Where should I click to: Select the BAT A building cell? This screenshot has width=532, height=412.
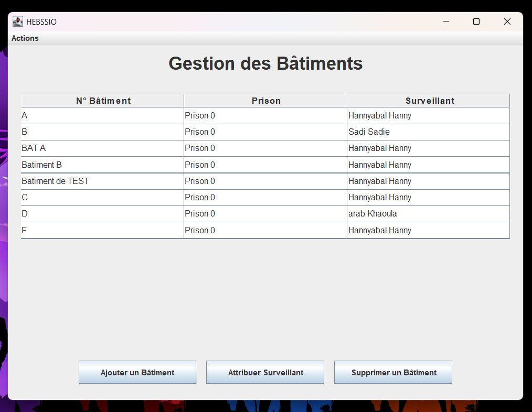(x=102, y=148)
